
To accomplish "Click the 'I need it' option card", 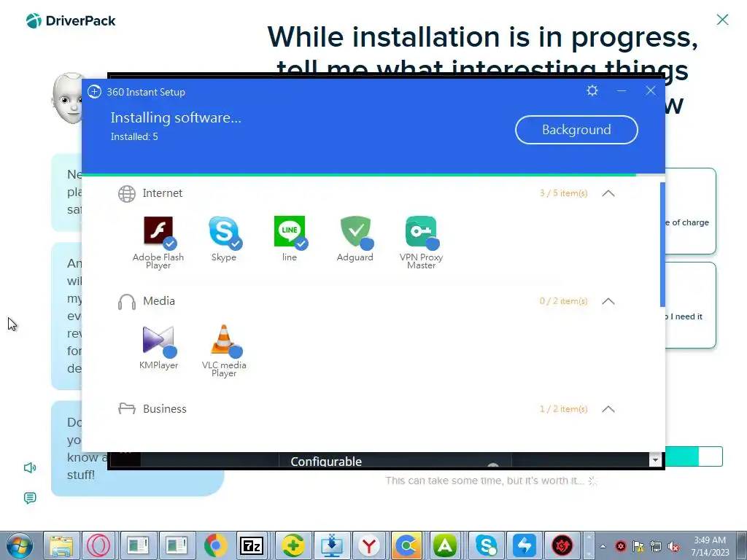I will (x=690, y=306).
